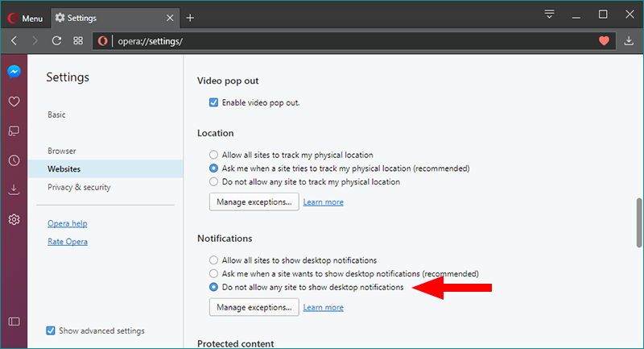
Task: Click the Settings page title
Action: [68, 77]
